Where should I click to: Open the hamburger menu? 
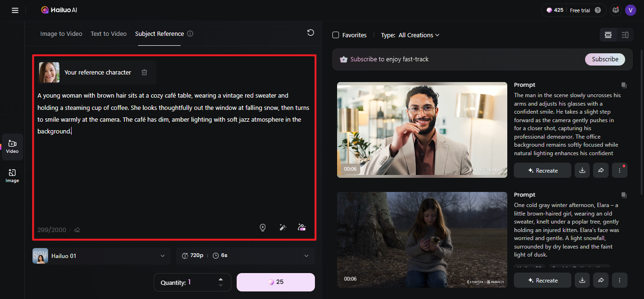(x=15, y=10)
